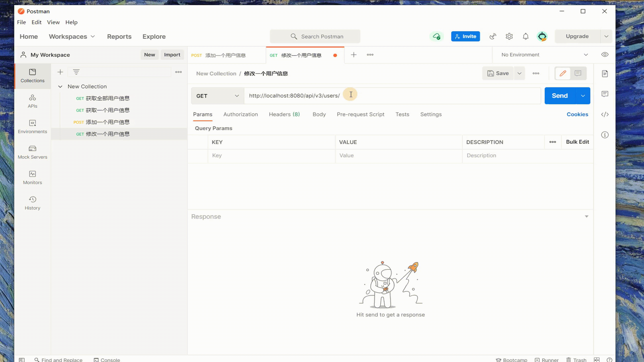Screen dimensions: 644x362
Task: Click the New button in workspace header
Action: pos(149,55)
